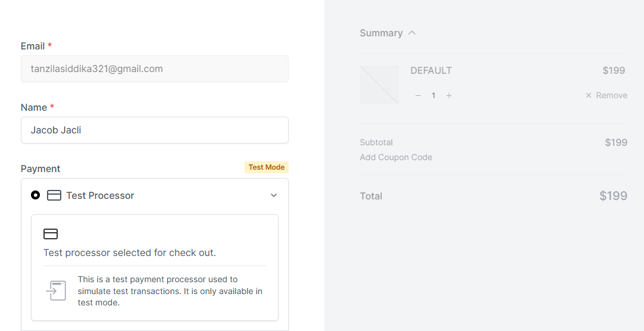Click the Email address field

click(x=155, y=69)
